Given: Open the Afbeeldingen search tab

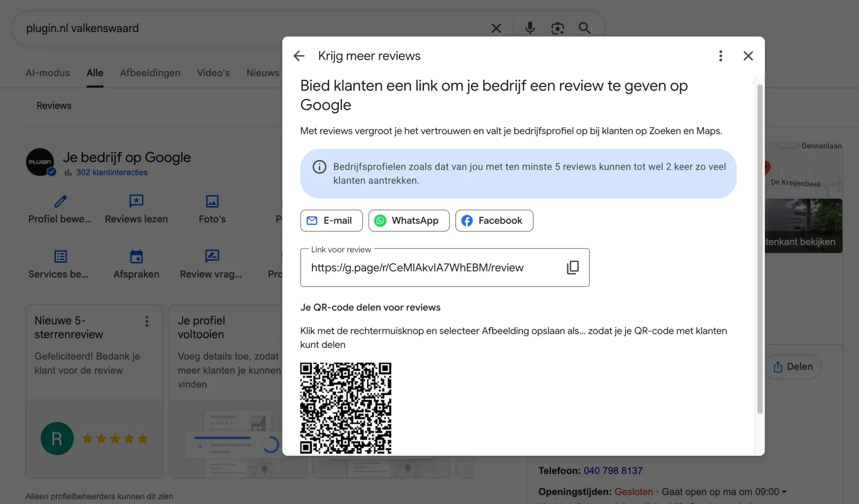Looking at the screenshot, I should pyautogui.click(x=150, y=73).
